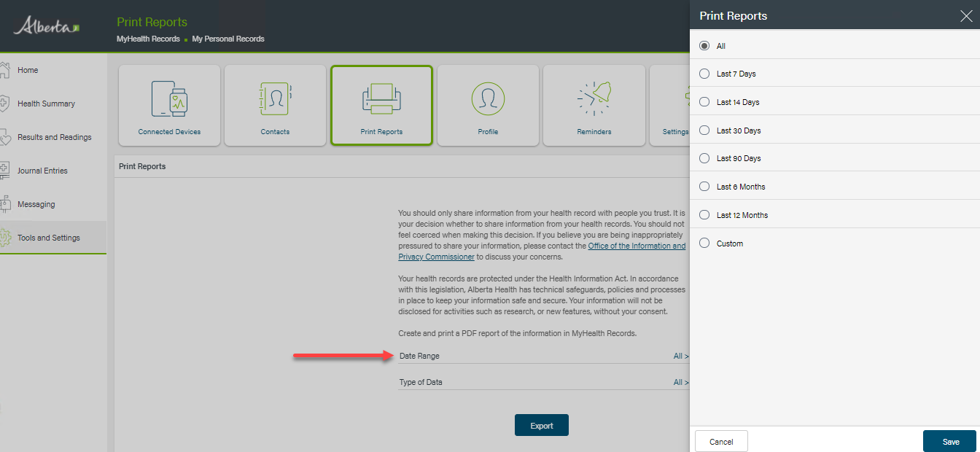Go to Results and Readings menu item
The height and width of the screenshot is (452, 980).
[x=54, y=137]
